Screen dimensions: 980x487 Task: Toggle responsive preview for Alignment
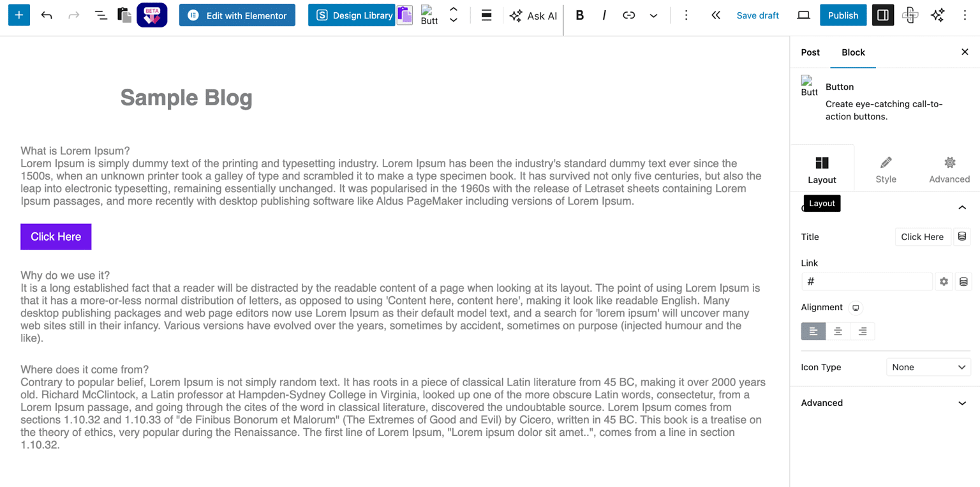click(x=855, y=308)
